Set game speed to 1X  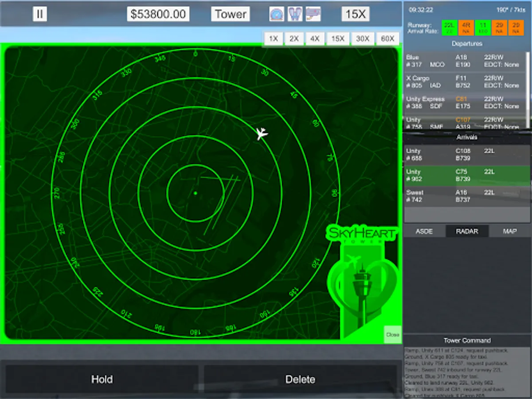274,39
